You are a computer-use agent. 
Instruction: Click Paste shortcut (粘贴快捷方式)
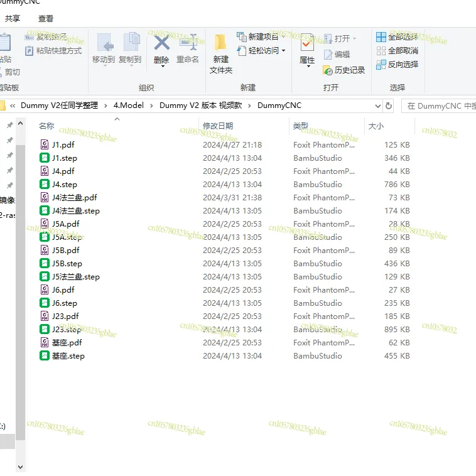pos(53,51)
